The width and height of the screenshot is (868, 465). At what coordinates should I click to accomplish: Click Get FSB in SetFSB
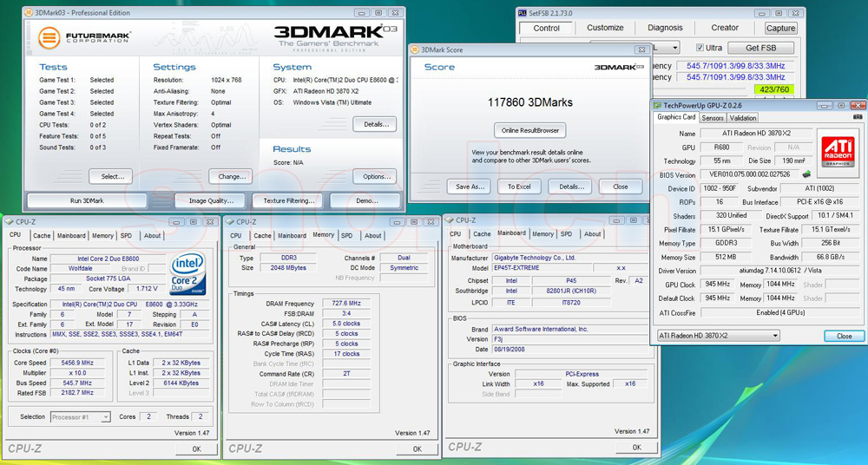pyautogui.click(x=760, y=49)
